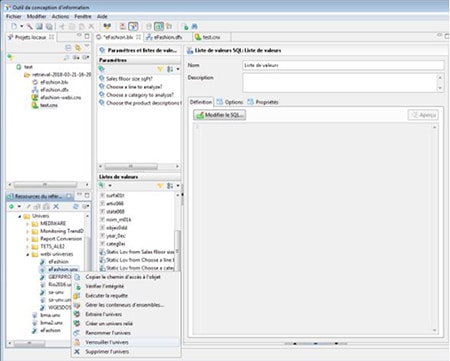Image resolution: width=450 pixels, height=361 pixels.
Task: Click the insert parameter icon under Paramètres
Action: tap(102, 69)
